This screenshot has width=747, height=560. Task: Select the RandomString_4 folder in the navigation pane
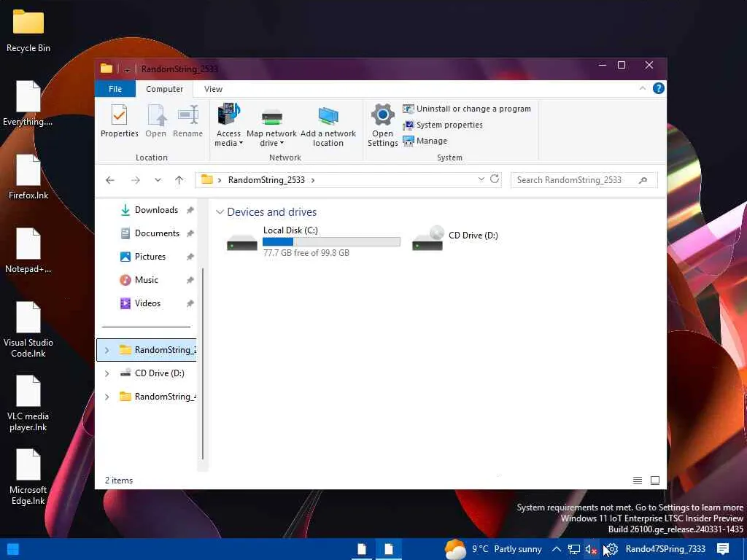point(158,397)
